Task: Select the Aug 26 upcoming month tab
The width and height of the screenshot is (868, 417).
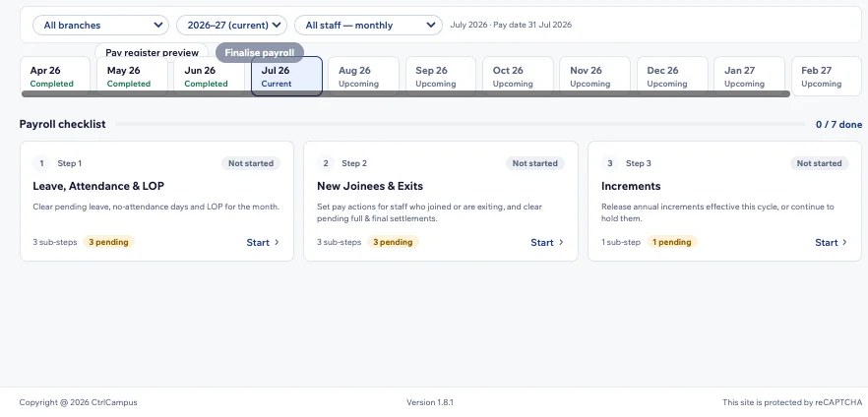Action: point(364,77)
